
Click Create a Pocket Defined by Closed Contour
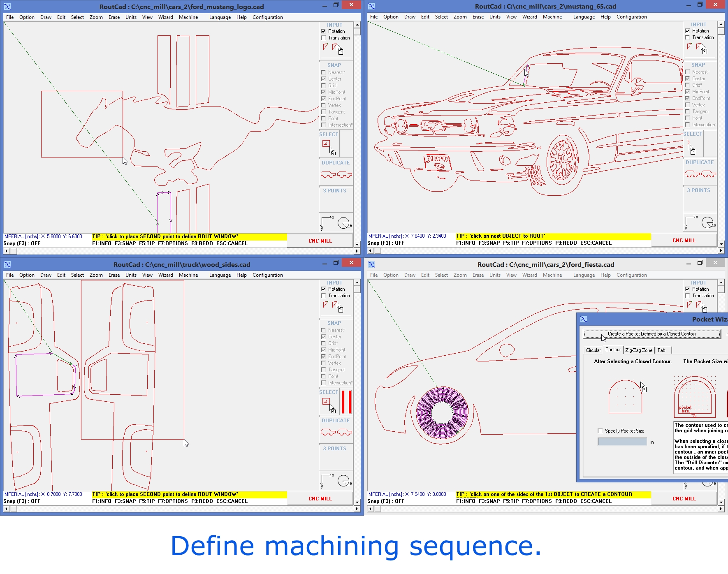point(652,334)
